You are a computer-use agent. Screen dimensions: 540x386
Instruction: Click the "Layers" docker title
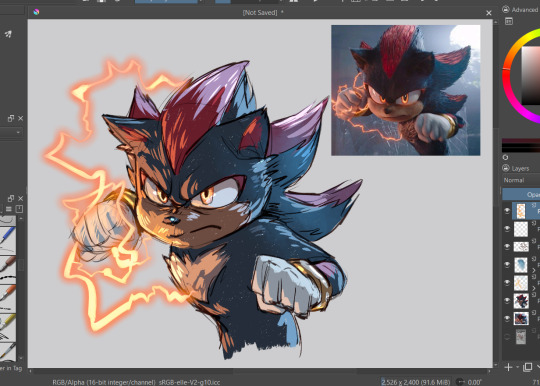(x=520, y=168)
